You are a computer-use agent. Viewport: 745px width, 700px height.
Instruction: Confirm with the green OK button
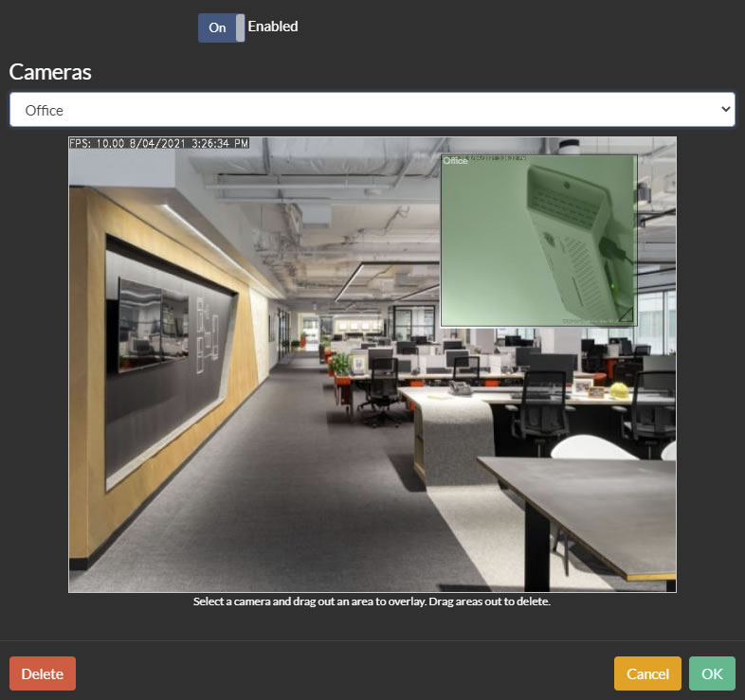pyautogui.click(x=711, y=673)
